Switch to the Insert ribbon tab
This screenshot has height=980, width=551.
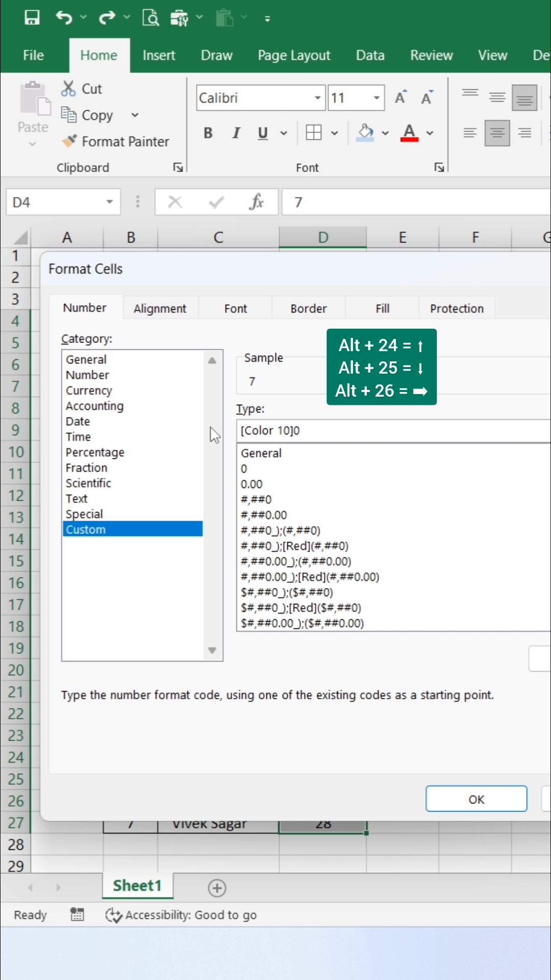pyautogui.click(x=159, y=55)
